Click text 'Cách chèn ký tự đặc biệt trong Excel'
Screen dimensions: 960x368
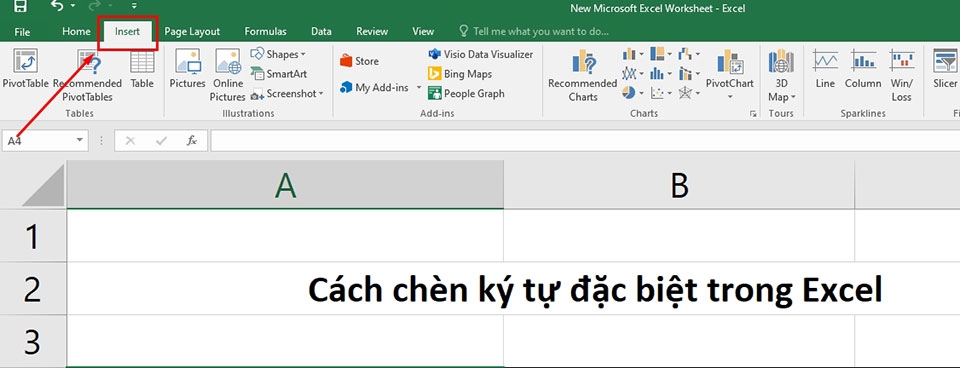pyautogui.click(x=594, y=290)
